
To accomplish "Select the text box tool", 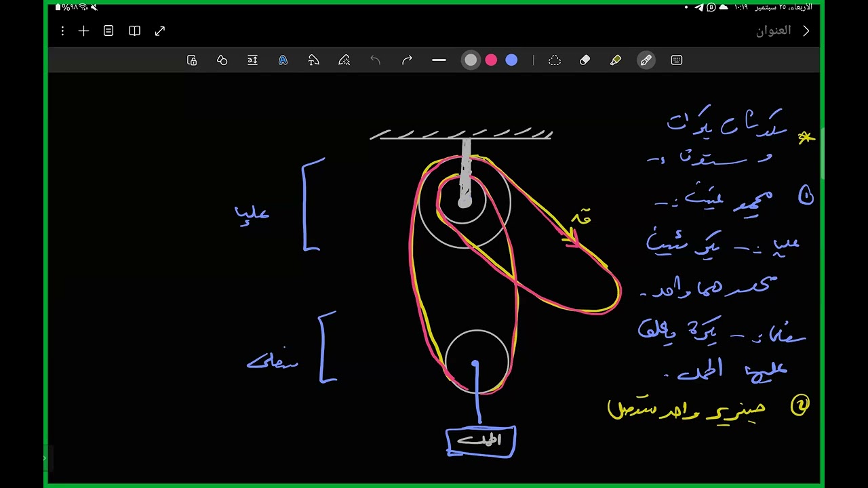I will [252, 60].
